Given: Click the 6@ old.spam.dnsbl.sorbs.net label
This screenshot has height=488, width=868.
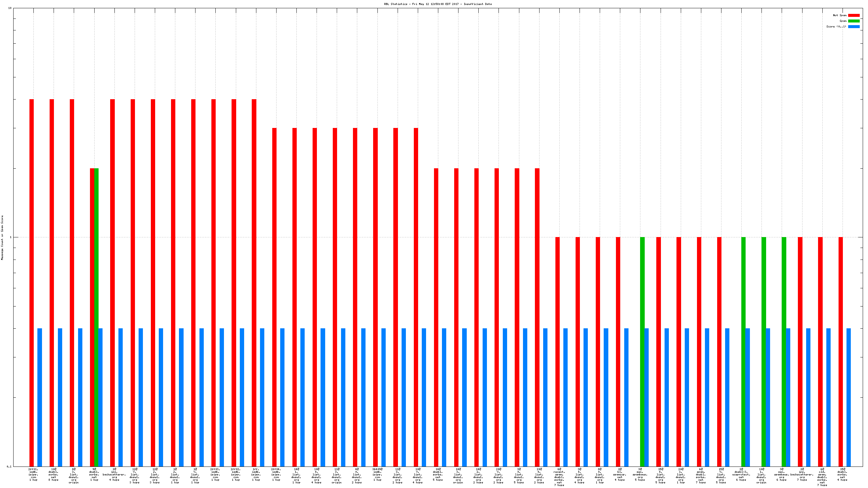Looking at the screenshot, I should coord(822,477).
